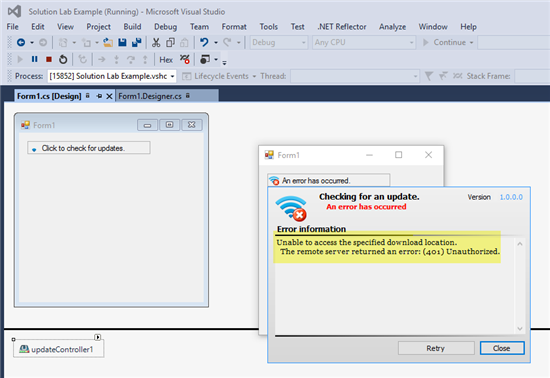The height and width of the screenshot is (378, 550).
Task: Open the Help menu
Action: pos(468,27)
